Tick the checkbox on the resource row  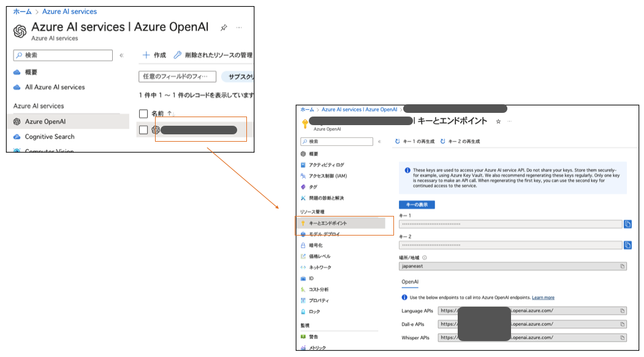coord(143,130)
